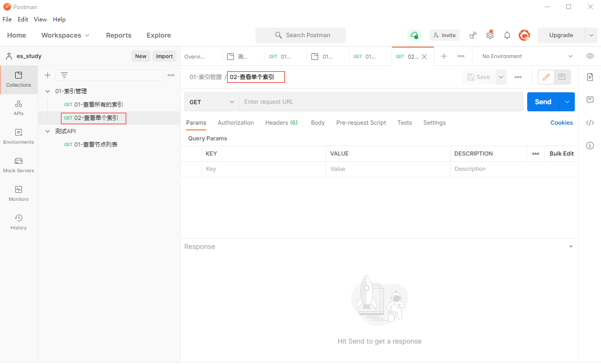Switch to the Headers tab
Screen dimensions: 601x364
(281, 123)
